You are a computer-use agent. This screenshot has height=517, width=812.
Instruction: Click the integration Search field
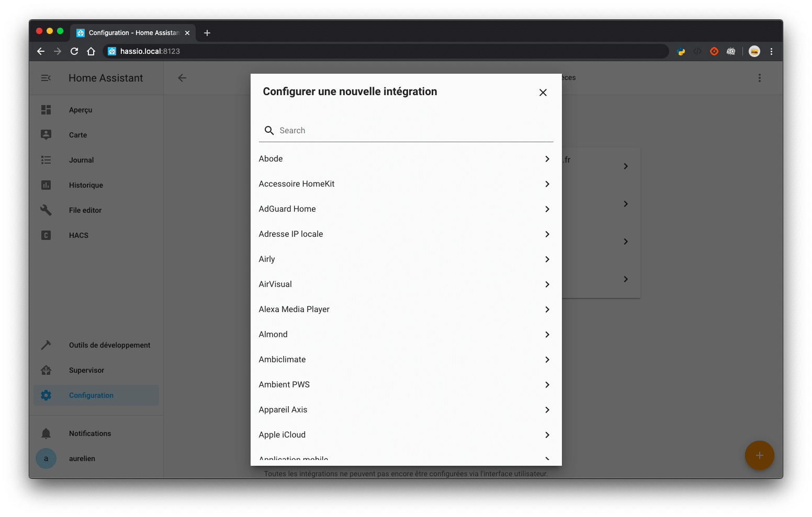click(x=406, y=131)
